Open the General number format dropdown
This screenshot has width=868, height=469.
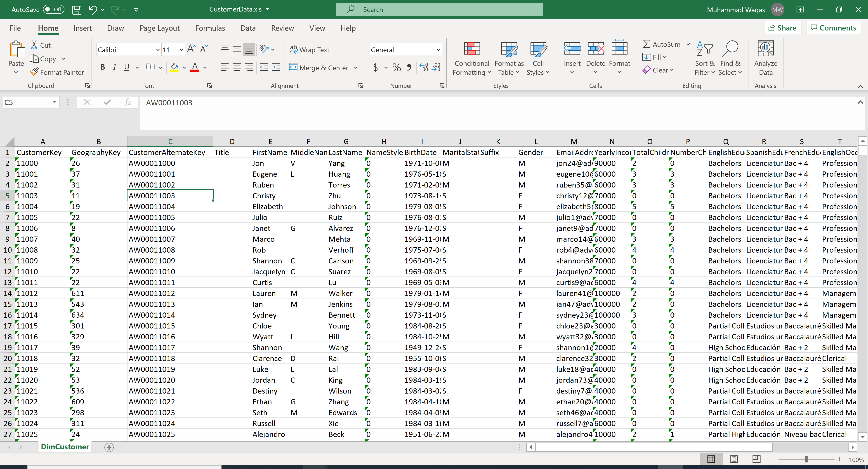click(438, 50)
